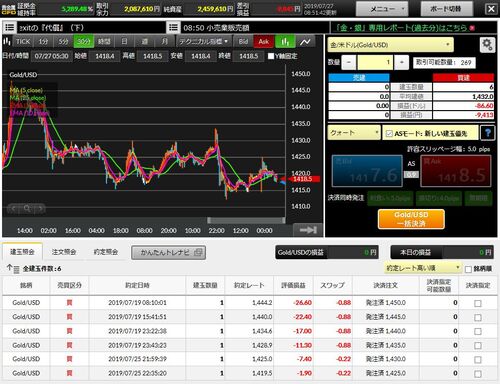500x384 pixels.
Task: Open the Kantan Torenavi button
Action: (168, 253)
